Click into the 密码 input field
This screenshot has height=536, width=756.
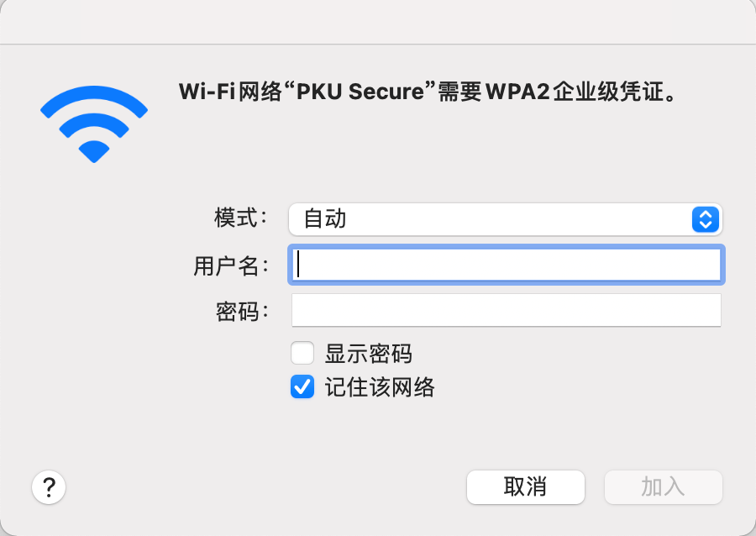[507, 310]
